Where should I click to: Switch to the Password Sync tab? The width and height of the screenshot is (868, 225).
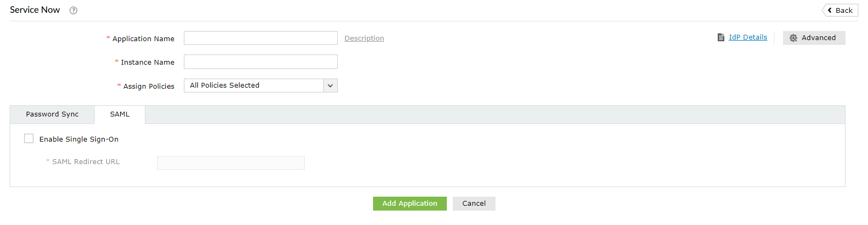tap(52, 114)
